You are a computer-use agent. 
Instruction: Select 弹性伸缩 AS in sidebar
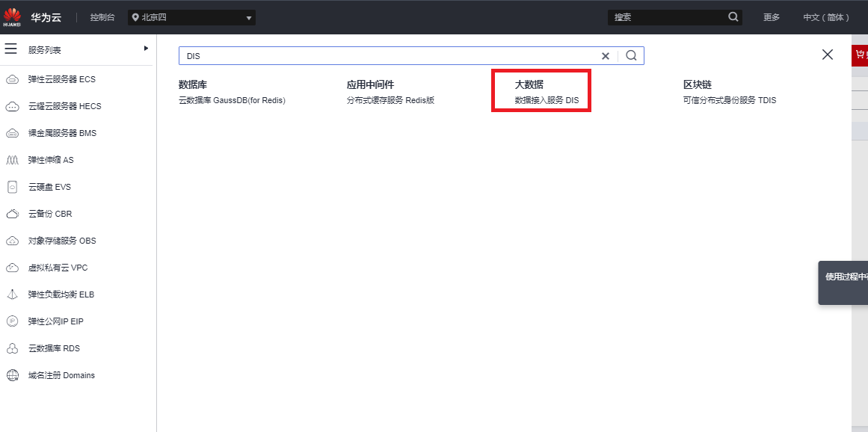(x=50, y=160)
